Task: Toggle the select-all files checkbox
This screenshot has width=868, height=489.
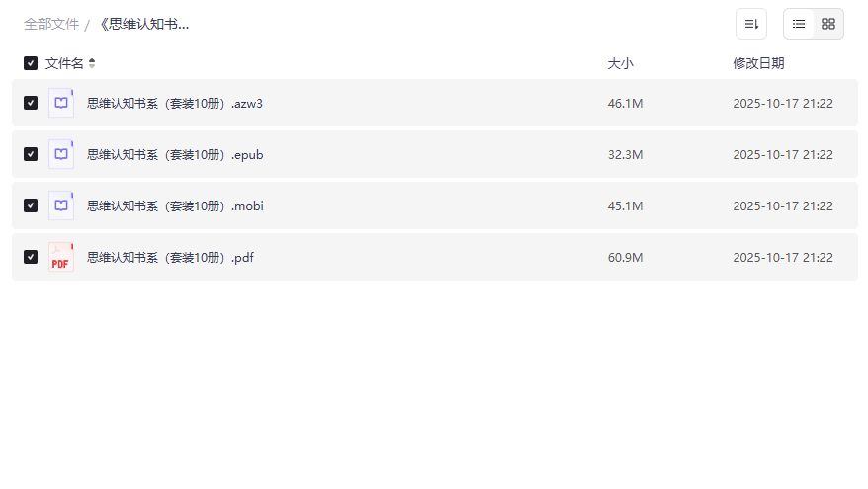Action: [x=31, y=63]
